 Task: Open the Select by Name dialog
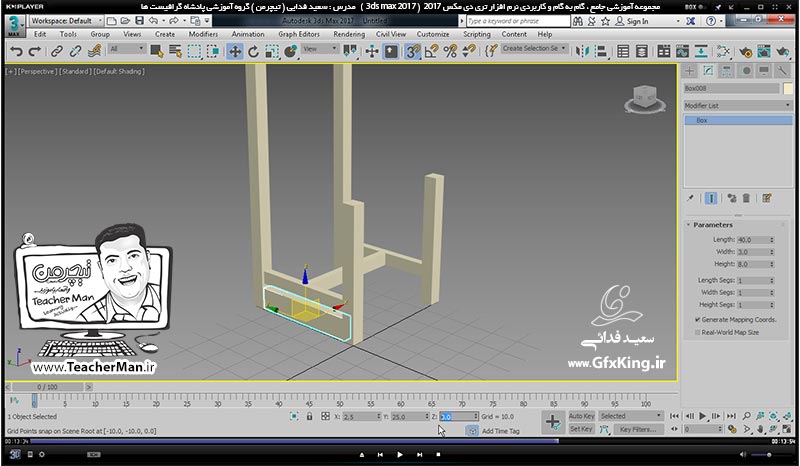[x=176, y=51]
